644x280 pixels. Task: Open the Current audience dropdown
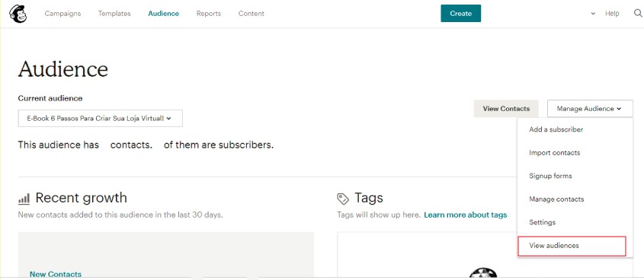coord(100,118)
